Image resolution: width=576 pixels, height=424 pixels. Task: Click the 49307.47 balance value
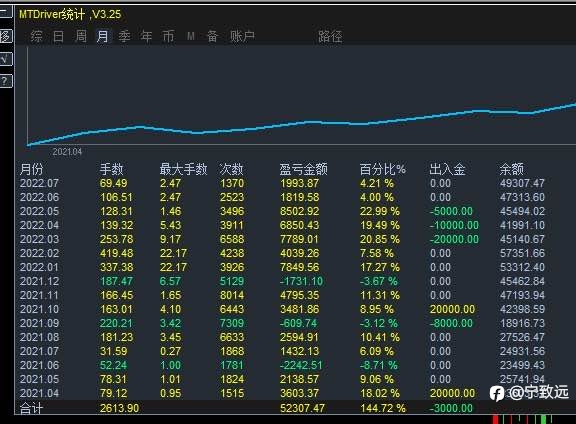click(522, 183)
